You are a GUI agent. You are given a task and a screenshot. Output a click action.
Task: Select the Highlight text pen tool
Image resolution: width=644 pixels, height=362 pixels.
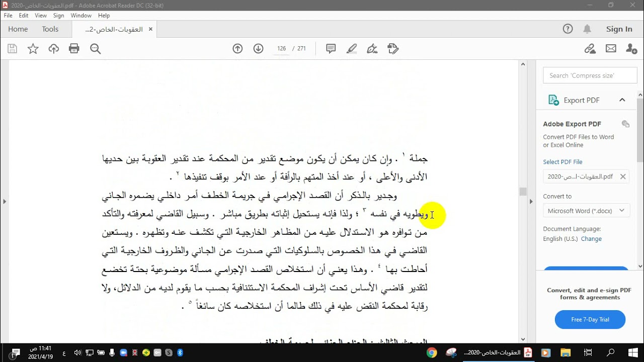click(x=352, y=49)
